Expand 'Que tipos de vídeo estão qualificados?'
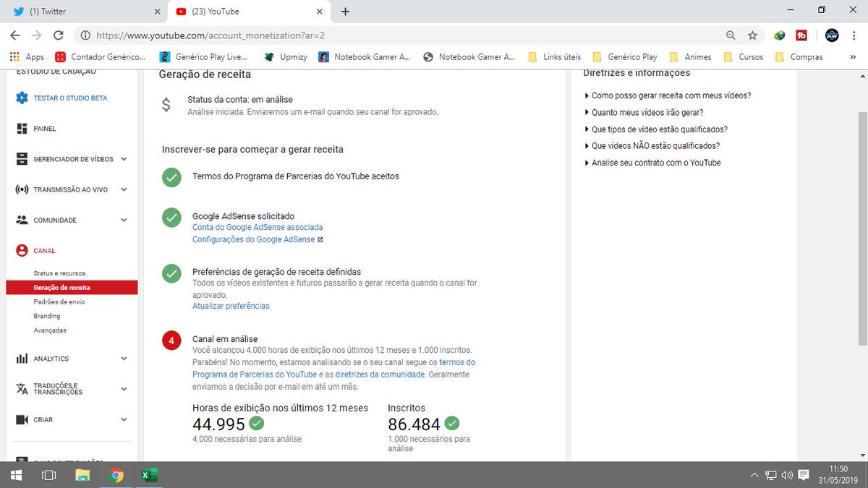The width and height of the screenshot is (868, 488). tap(655, 129)
